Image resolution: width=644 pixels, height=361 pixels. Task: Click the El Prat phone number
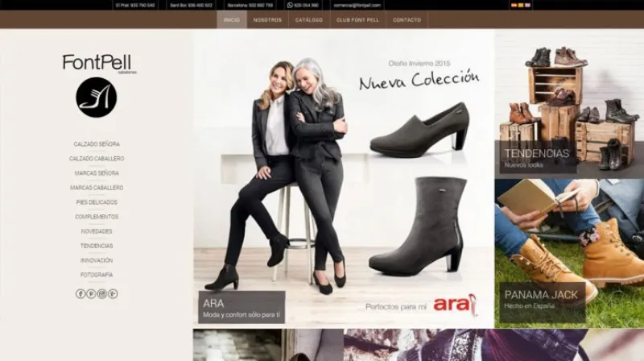pyautogui.click(x=135, y=6)
